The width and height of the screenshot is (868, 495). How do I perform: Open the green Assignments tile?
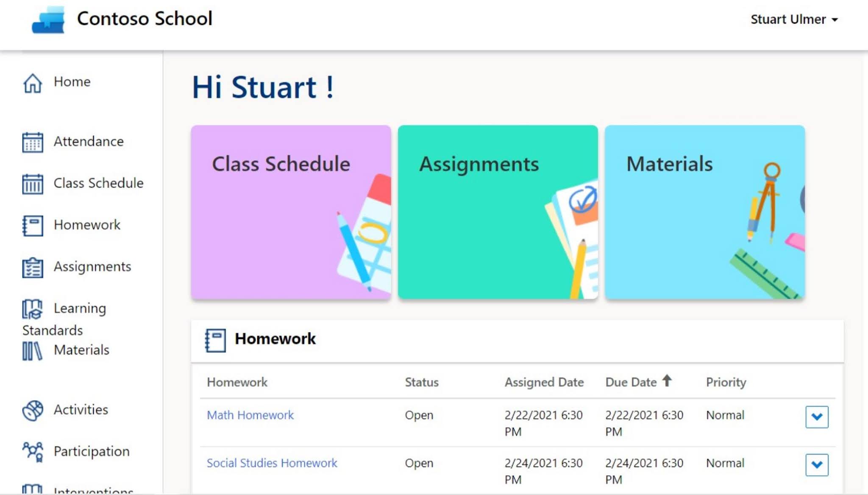tap(498, 212)
